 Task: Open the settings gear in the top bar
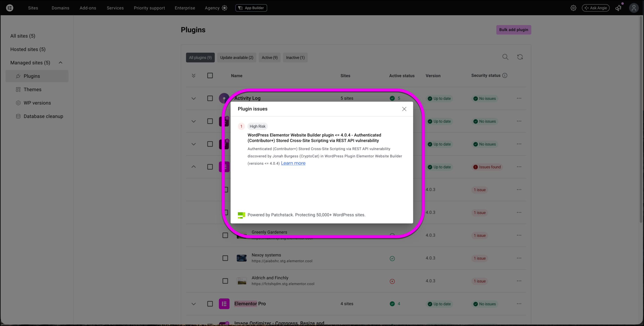pos(573,8)
